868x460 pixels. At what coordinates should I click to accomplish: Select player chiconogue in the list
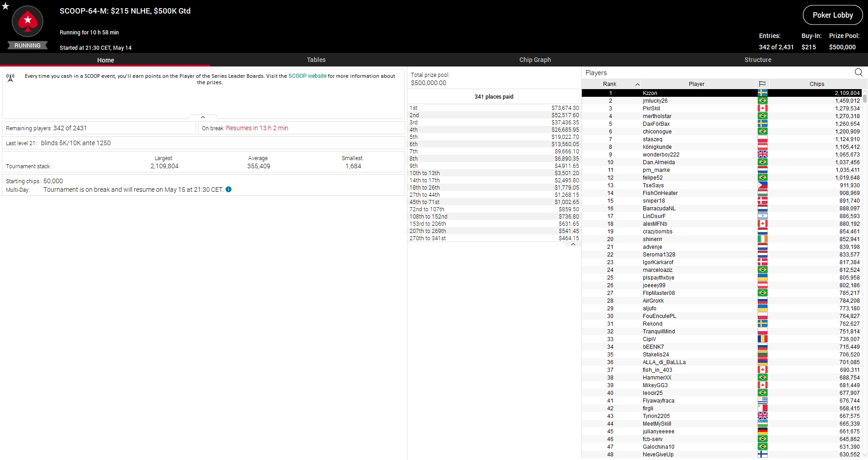pos(722,132)
